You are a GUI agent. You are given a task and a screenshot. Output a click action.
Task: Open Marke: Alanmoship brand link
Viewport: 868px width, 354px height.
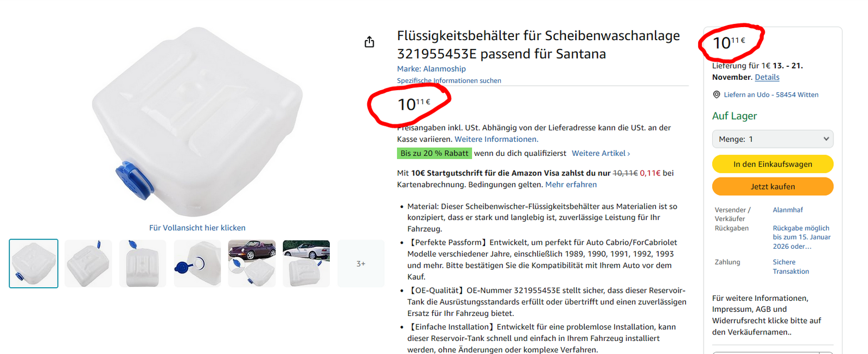(x=431, y=68)
